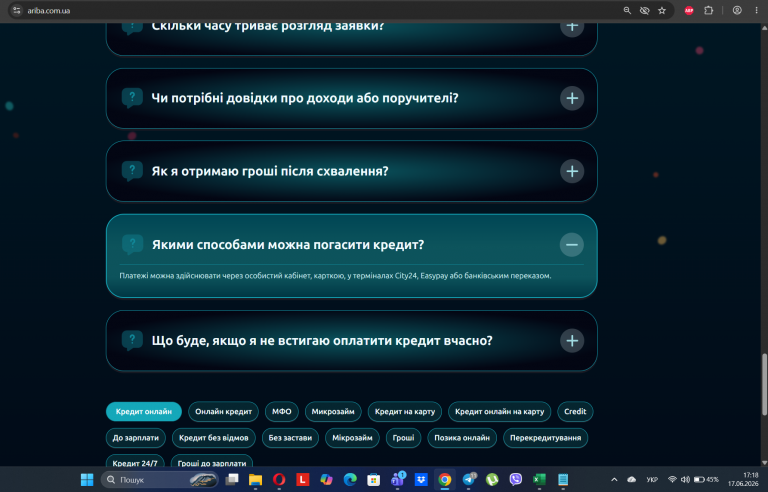Viewport: 768px width, 492px height.
Task: Click question-bubble icon beside 'Якими способами'
Action: click(132, 244)
